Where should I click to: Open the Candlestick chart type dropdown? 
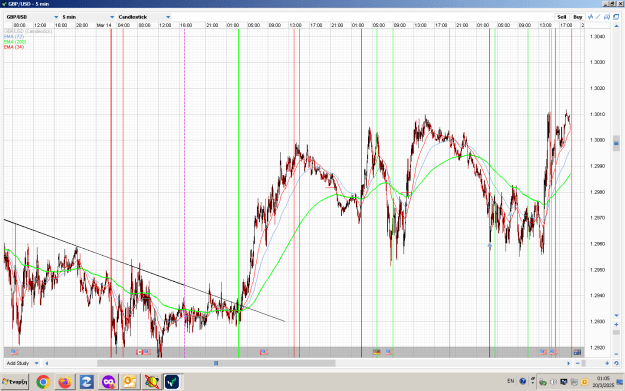[x=144, y=17]
